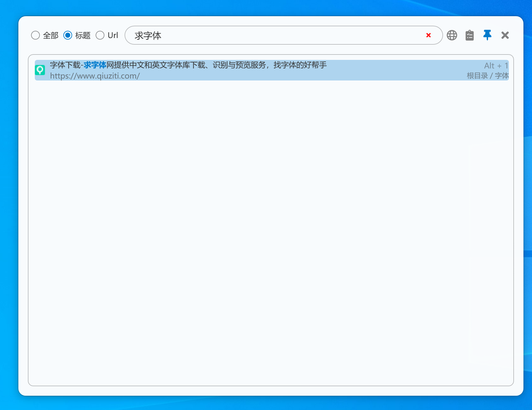Screen dimensions: 532x410
Task: Click the 全部 text label
Action: point(51,35)
